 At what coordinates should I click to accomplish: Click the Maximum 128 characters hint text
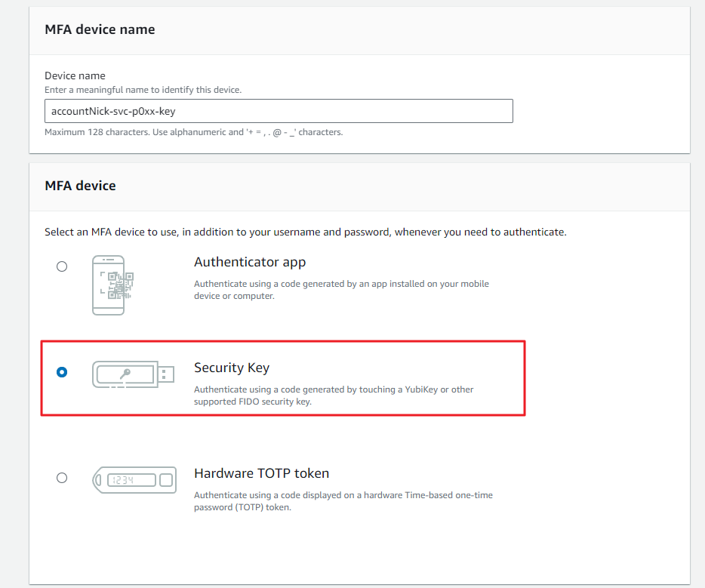point(194,132)
